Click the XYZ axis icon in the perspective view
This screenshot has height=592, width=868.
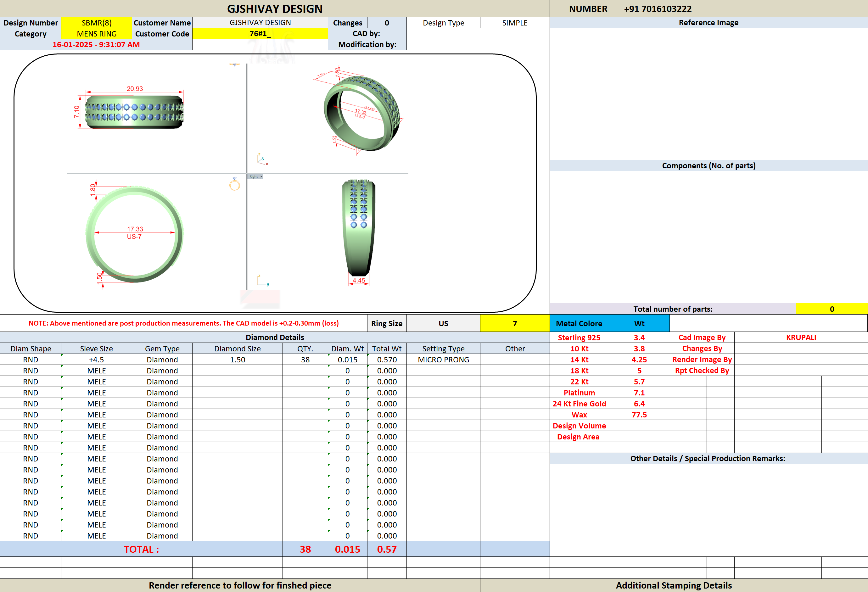click(263, 159)
